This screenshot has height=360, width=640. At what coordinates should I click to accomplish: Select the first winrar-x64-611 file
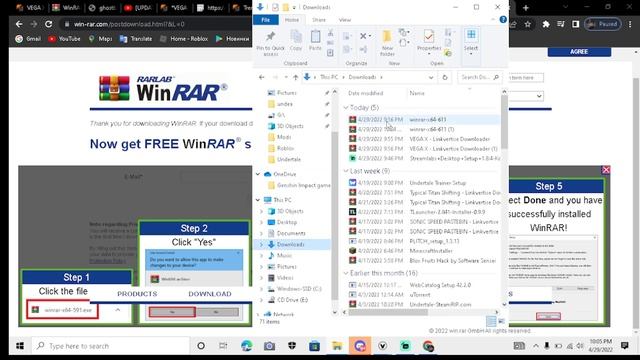click(x=423, y=120)
